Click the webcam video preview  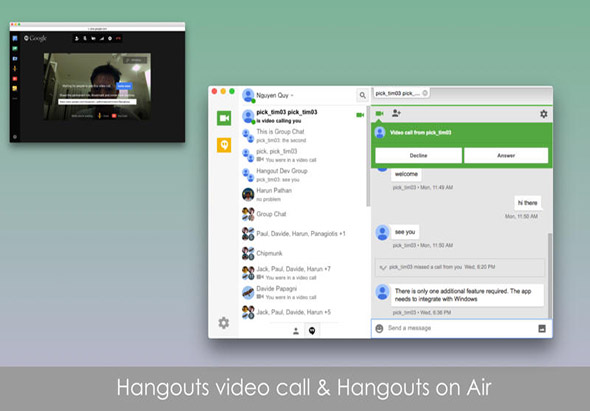[x=97, y=87]
